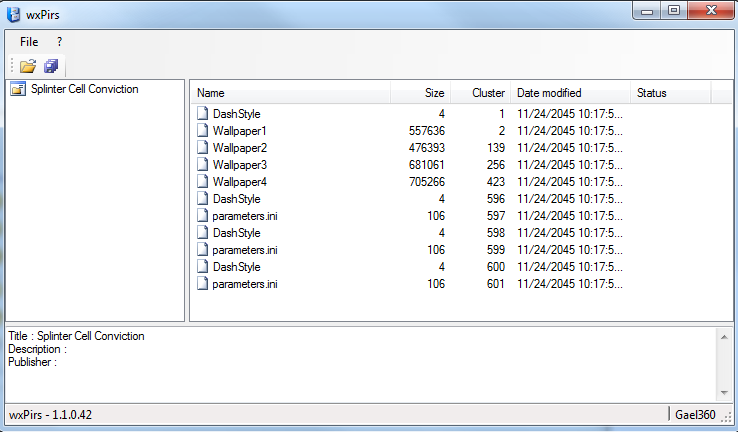This screenshot has height=432, width=738.
Task: Select DashStyle file at cluster 600
Action: (237, 267)
